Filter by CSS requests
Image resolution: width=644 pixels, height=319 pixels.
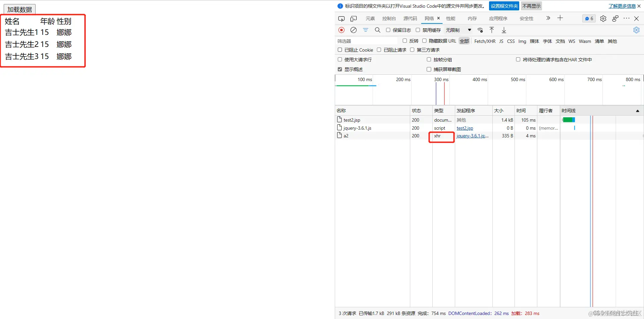point(511,41)
